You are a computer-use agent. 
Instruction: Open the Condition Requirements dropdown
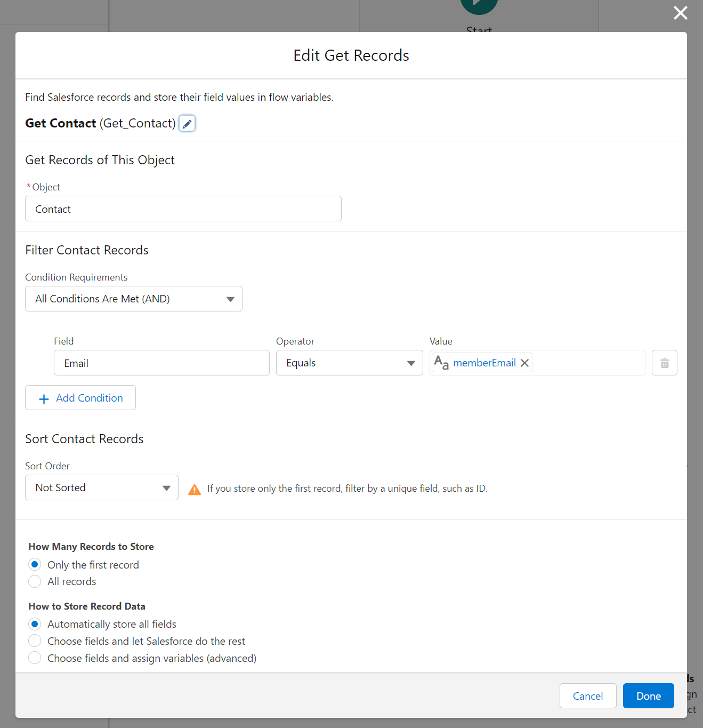coord(134,299)
